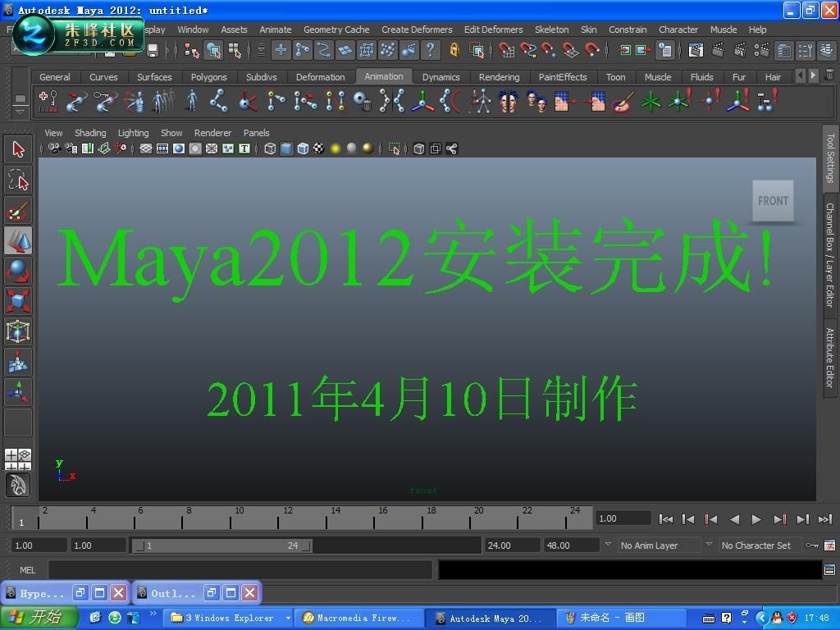Click the range slider bar

tap(221, 546)
